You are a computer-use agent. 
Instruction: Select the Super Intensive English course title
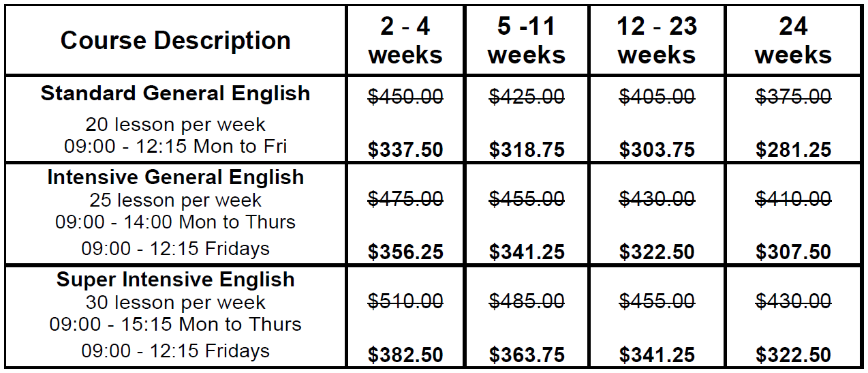click(175, 280)
